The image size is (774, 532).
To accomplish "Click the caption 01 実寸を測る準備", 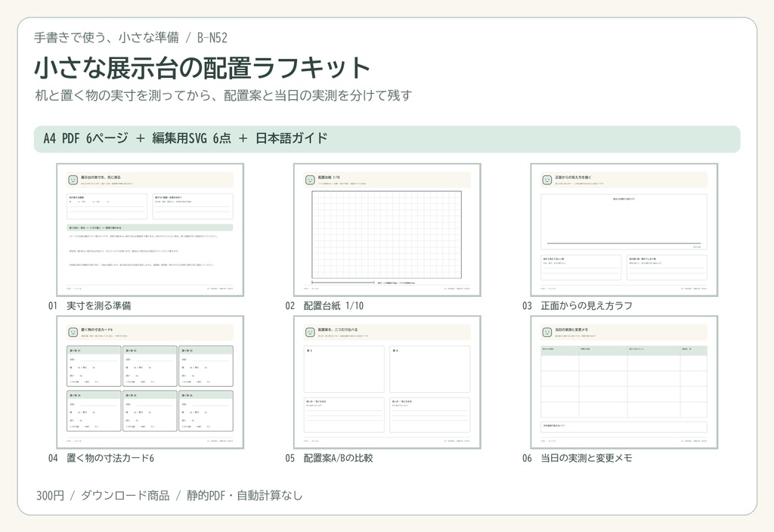I will 89,305.
